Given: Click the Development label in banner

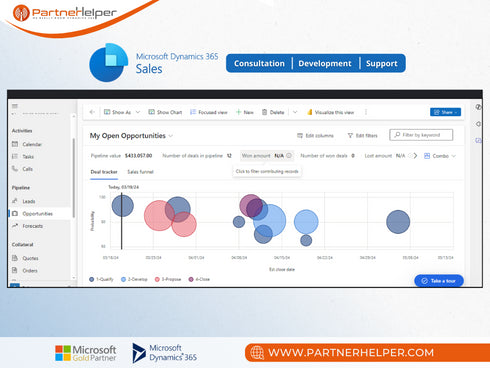Looking at the screenshot, I should pyautogui.click(x=325, y=63).
